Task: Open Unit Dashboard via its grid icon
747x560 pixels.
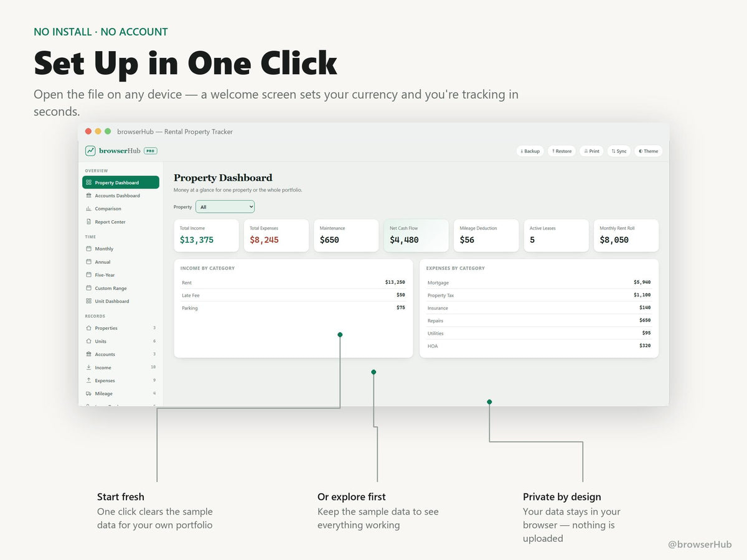Action: click(x=88, y=301)
